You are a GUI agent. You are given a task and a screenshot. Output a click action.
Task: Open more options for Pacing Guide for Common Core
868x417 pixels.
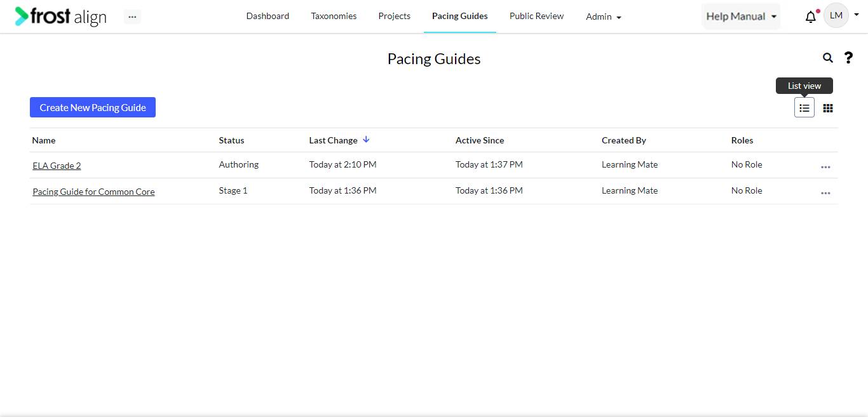(x=825, y=193)
